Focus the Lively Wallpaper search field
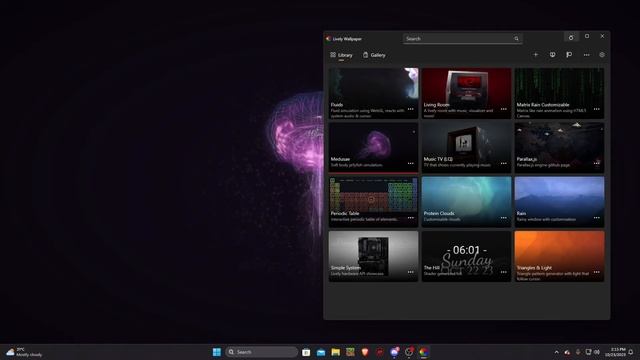The width and height of the screenshot is (640, 360). [462, 39]
